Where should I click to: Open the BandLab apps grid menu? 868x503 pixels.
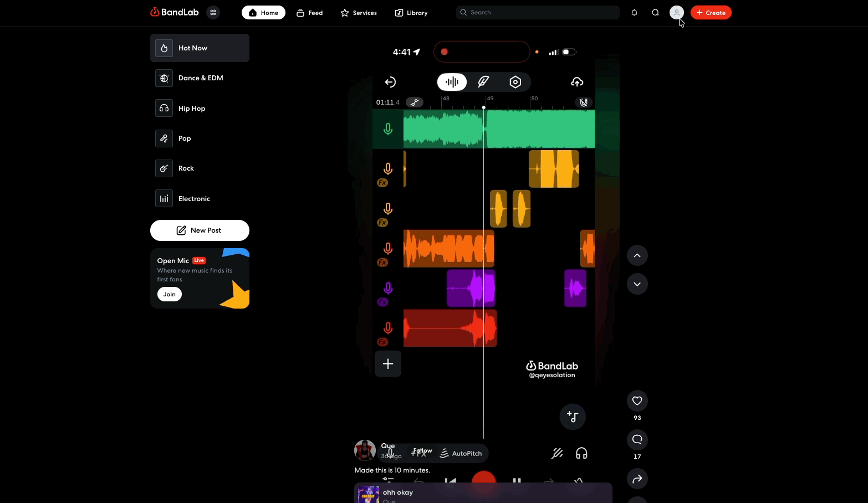tap(213, 13)
